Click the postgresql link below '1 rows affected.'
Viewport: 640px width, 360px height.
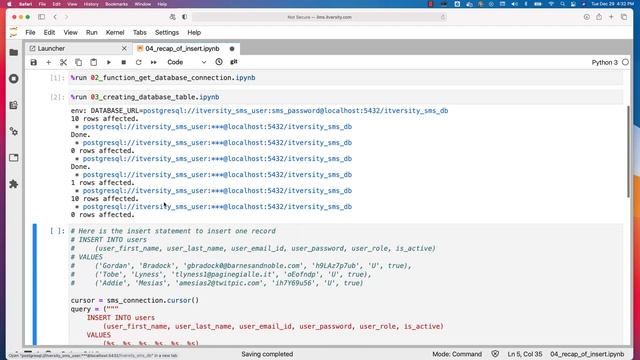coord(217,191)
